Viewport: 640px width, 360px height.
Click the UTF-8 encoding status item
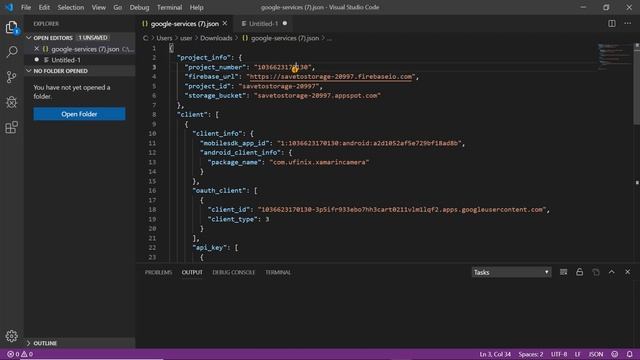coord(559,354)
